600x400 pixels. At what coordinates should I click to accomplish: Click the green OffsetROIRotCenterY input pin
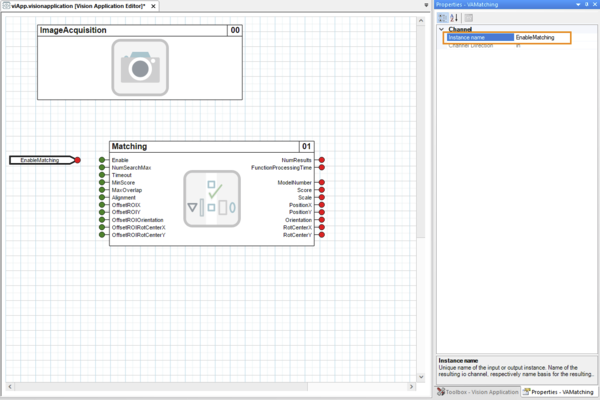pos(102,235)
